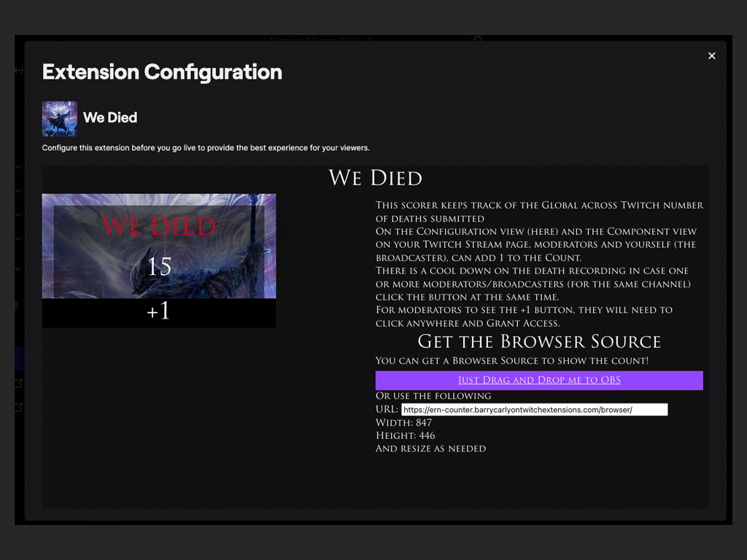This screenshot has width=747, height=560.
Task: Click the red We Died title in preview
Action: (x=159, y=226)
